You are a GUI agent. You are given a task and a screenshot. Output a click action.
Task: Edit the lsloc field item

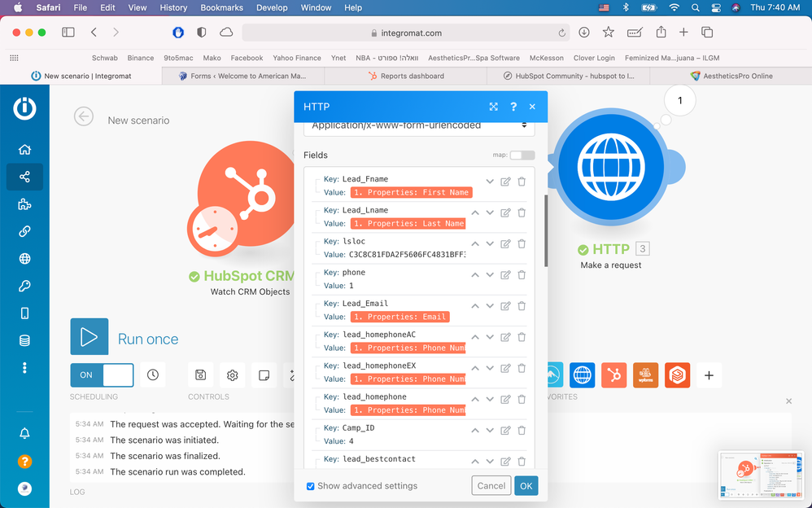(505, 243)
